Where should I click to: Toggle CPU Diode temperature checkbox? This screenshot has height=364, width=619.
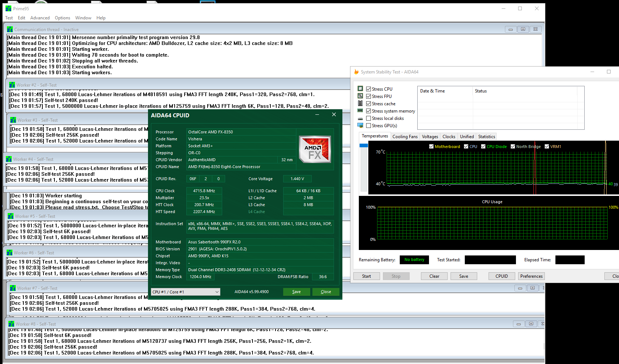tap(483, 146)
